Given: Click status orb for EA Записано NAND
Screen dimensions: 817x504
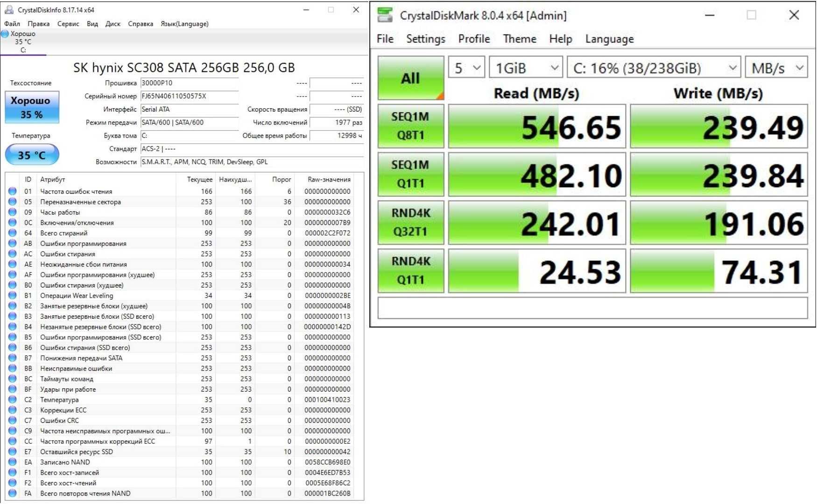Looking at the screenshot, I should [x=13, y=462].
